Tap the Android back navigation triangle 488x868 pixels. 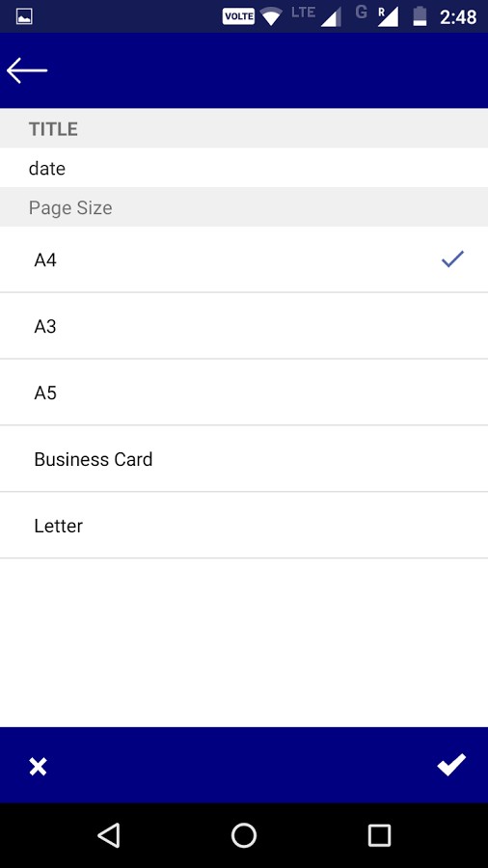pos(109,835)
